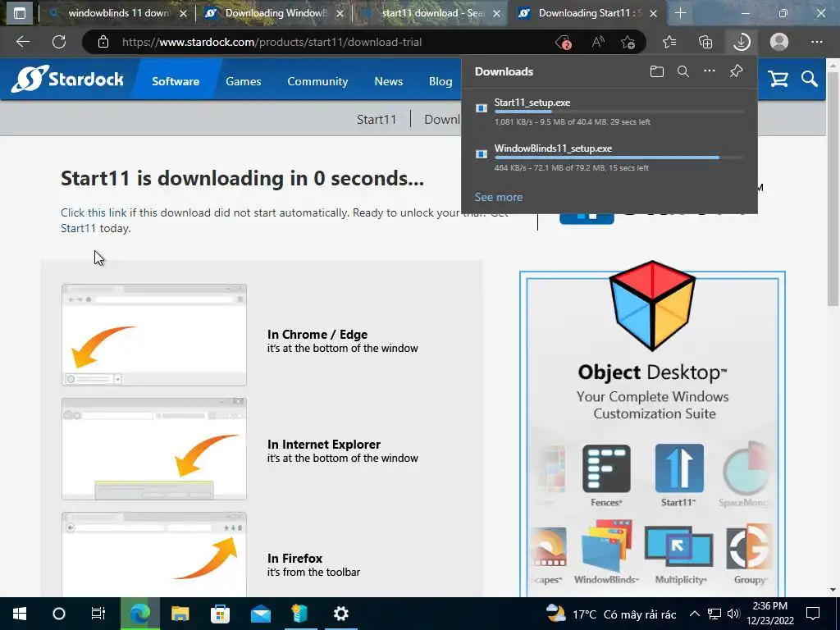Open the Mail app from the taskbar
Screen dimensions: 840x630
pyautogui.click(x=260, y=614)
